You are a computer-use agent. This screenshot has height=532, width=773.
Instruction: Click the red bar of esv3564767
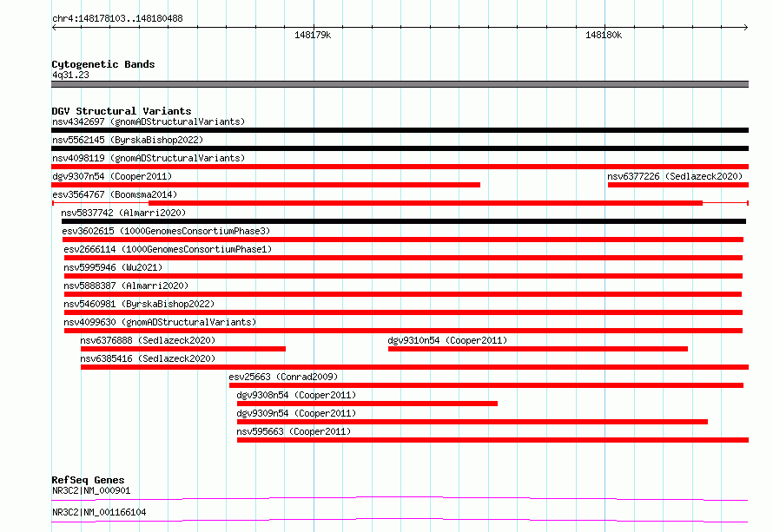tap(426, 203)
